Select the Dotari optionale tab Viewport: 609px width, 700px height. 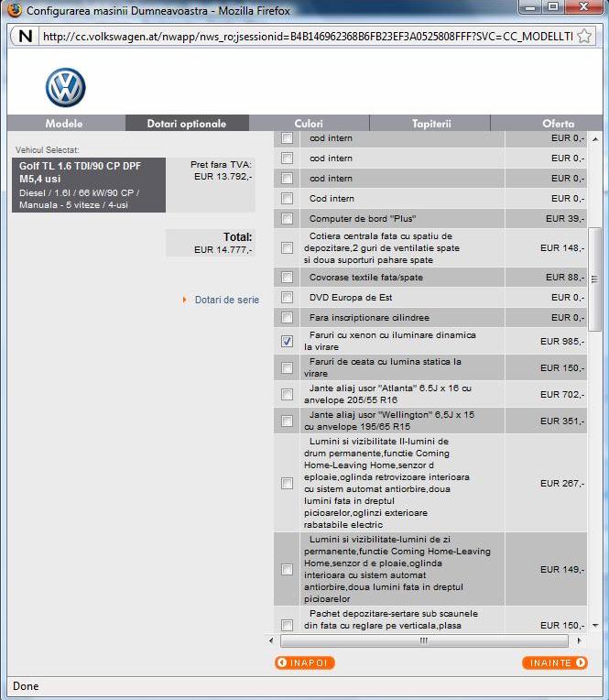[x=187, y=124]
